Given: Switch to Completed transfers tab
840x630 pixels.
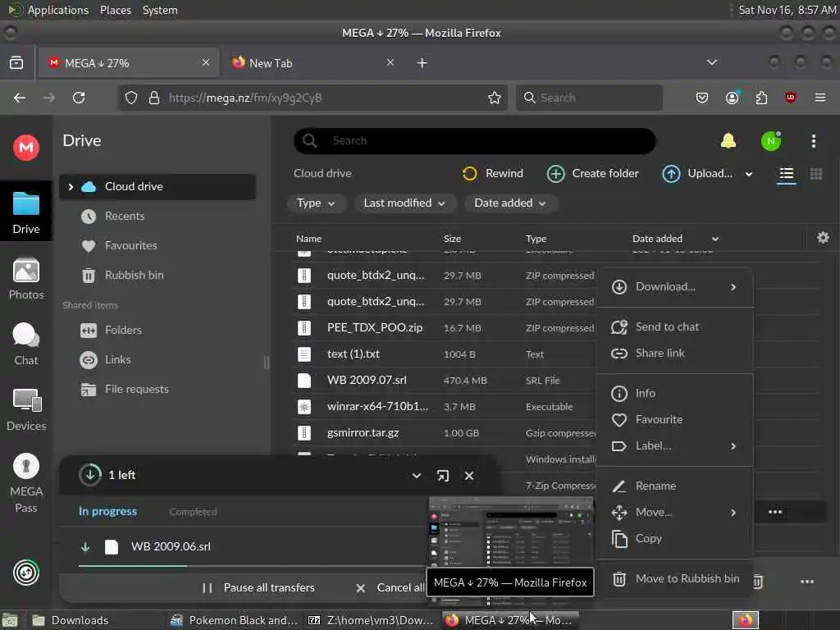Looking at the screenshot, I should 193,512.
